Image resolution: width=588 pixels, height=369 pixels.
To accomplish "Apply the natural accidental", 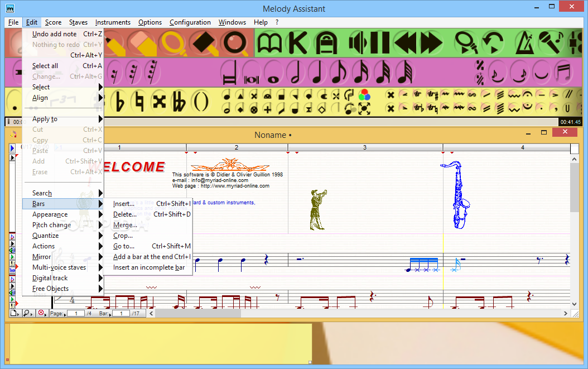I will coord(139,102).
